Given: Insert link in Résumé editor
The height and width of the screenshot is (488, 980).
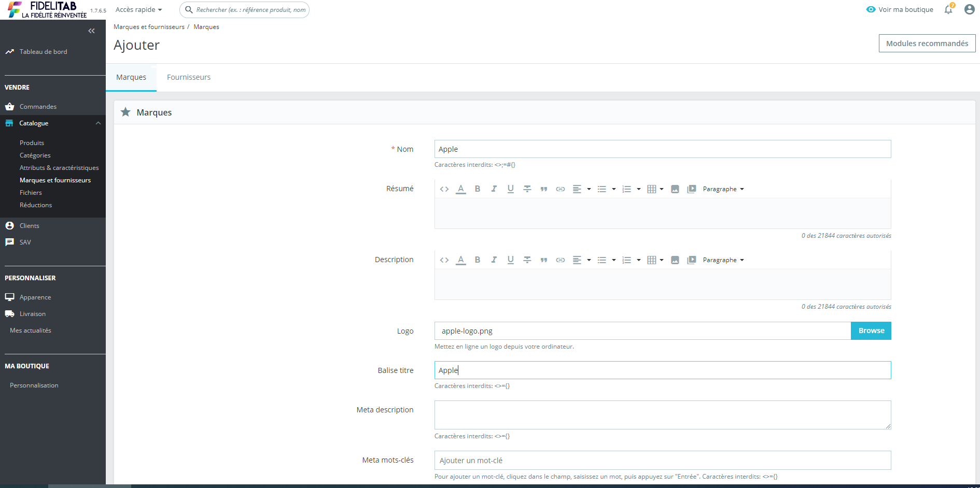Looking at the screenshot, I should (x=561, y=189).
